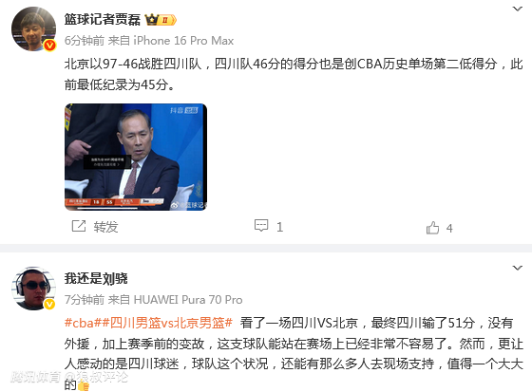
Task: Click the 转发 repost label
Action: (105, 227)
